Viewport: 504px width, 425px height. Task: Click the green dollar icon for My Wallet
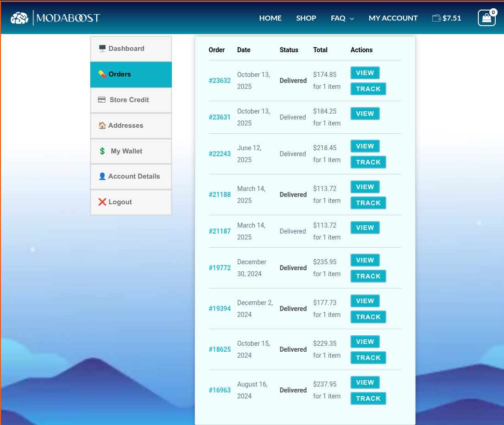[102, 151]
